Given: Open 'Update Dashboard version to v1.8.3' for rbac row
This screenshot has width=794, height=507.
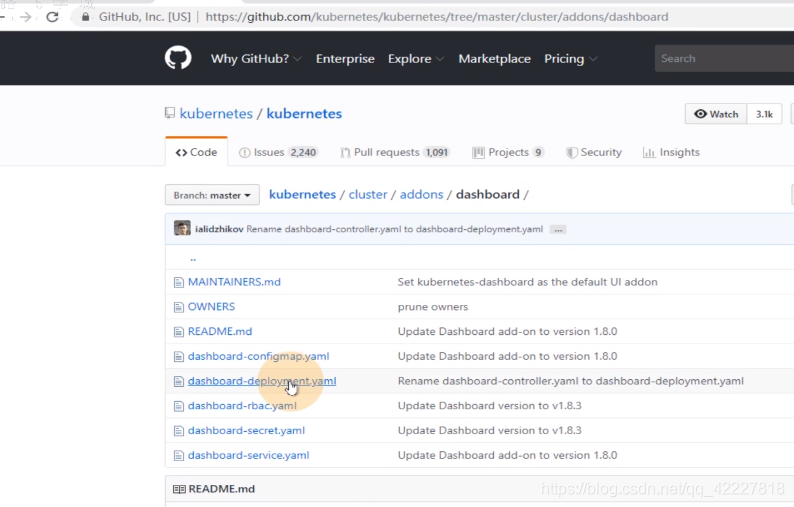Looking at the screenshot, I should pyautogui.click(x=489, y=406).
